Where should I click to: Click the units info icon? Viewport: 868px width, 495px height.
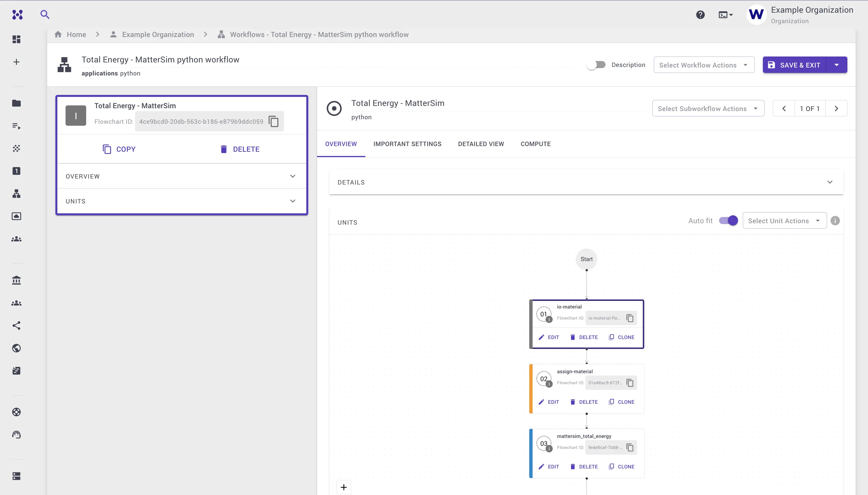click(835, 221)
